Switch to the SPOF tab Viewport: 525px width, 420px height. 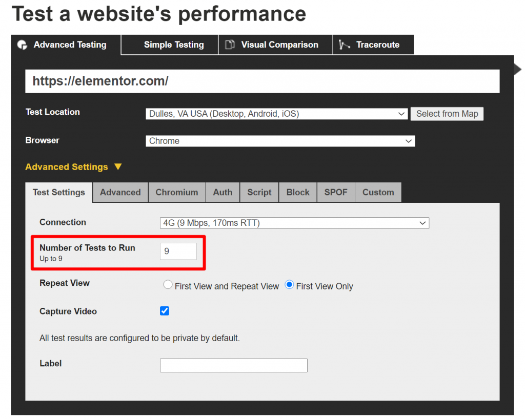[x=336, y=193]
